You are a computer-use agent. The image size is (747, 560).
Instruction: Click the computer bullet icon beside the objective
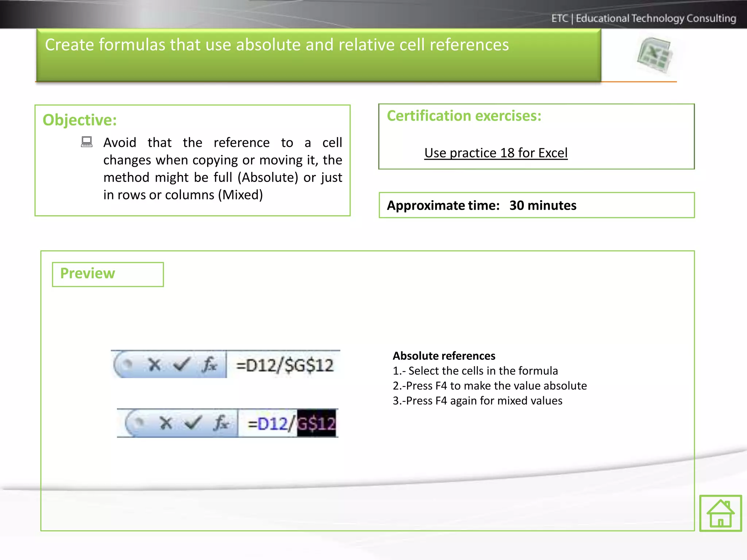(87, 142)
